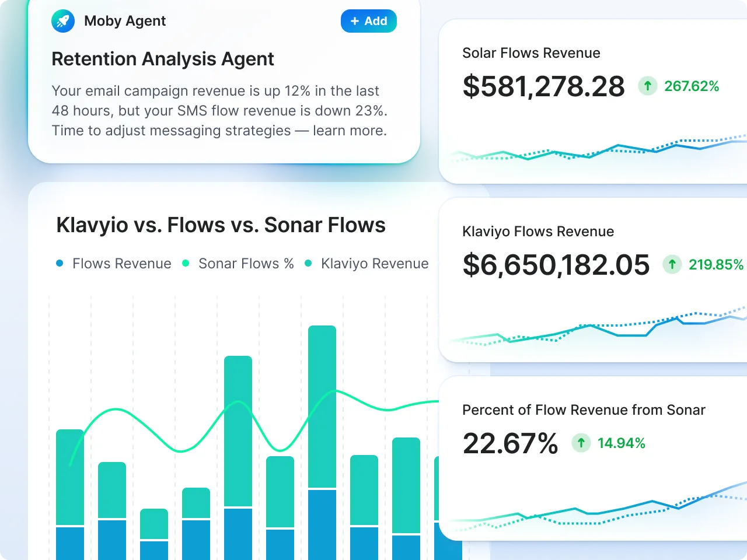
Task: Select the Retention Analysis Agent heading
Action: click(x=163, y=59)
